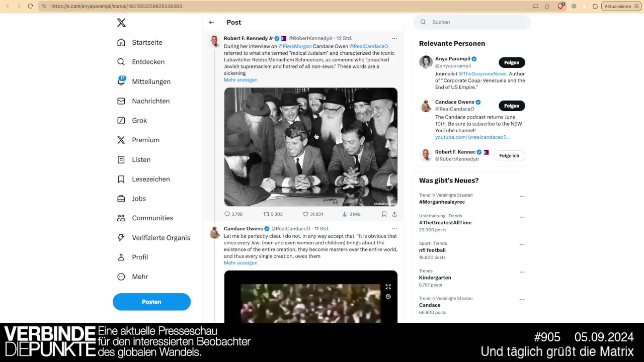
Task: Click the Communities people icon
Action: click(121, 218)
